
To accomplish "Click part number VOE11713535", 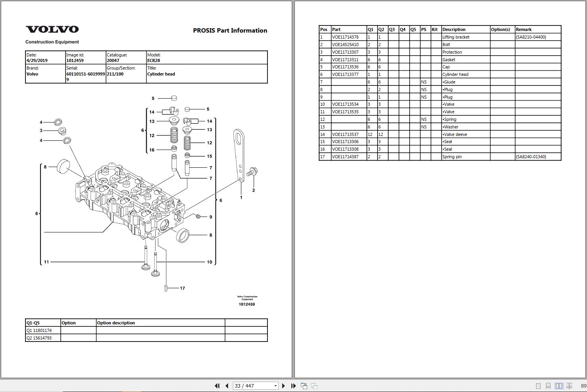I will [x=345, y=112].
